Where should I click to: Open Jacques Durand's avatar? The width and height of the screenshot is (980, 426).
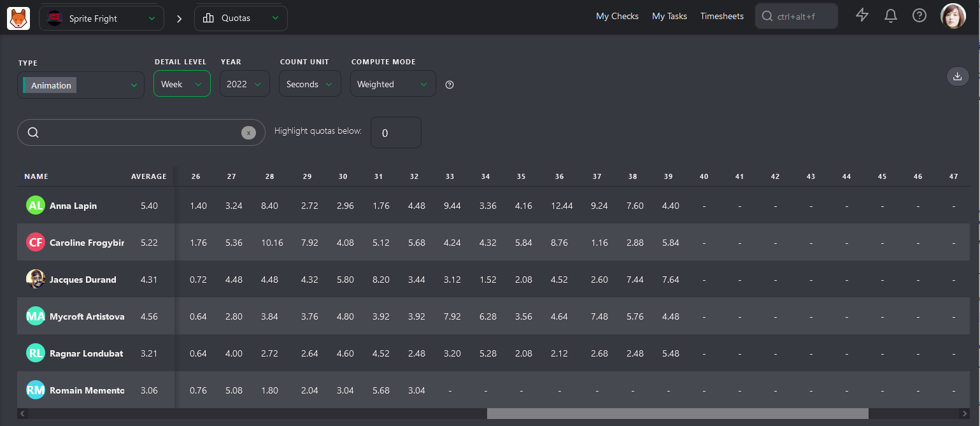(36, 279)
